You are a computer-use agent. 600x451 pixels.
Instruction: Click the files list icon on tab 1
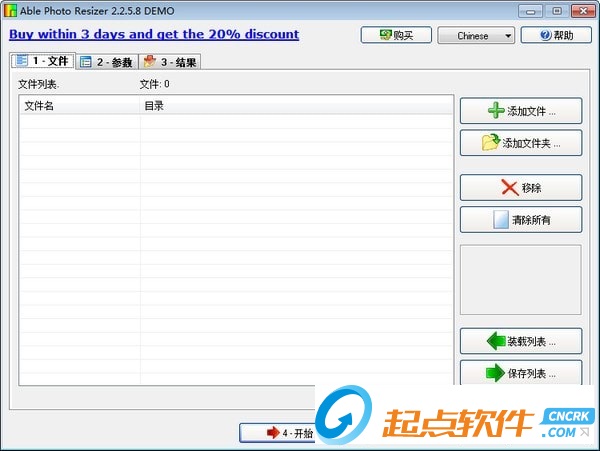(x=21, y=60)
